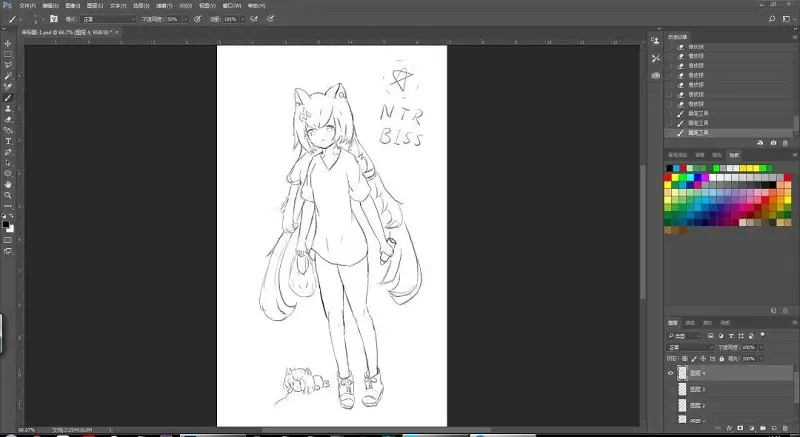Image resolution: width=800 pixels, height=437 pixels.
Task: Select the highlighted 画笔工具 history state
Action: 730,133
